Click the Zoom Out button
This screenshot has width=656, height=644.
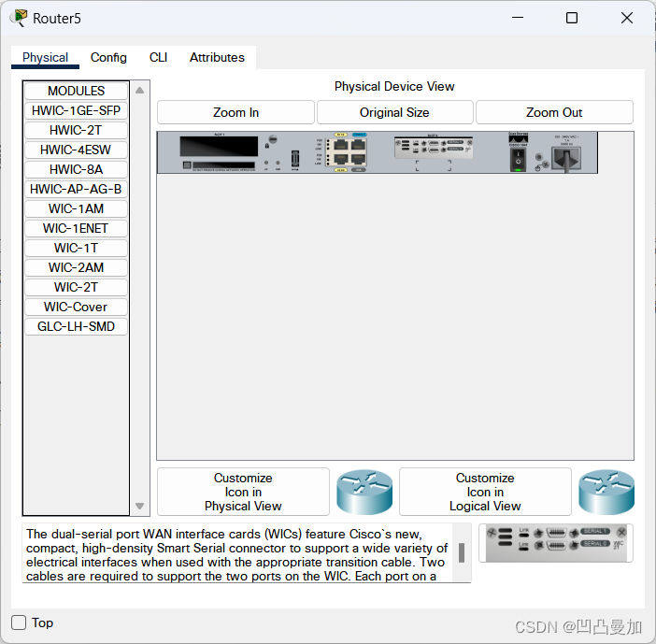pyautogui.click(x=554, y=112)
